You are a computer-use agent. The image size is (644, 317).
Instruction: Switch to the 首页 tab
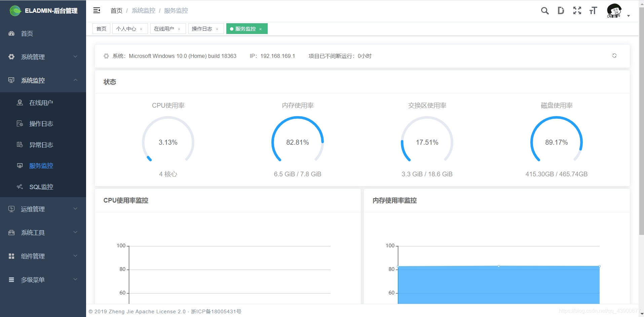click(101, 29)
